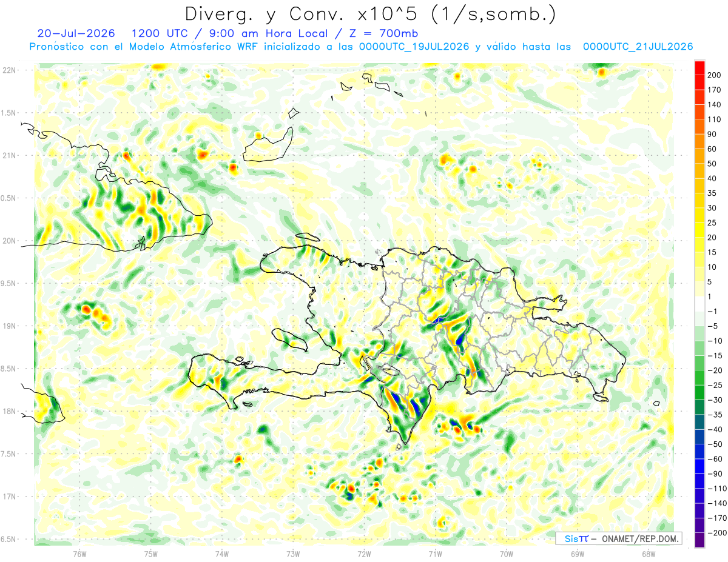Click the blue swatch between -60 and -90

click(699, 466)
